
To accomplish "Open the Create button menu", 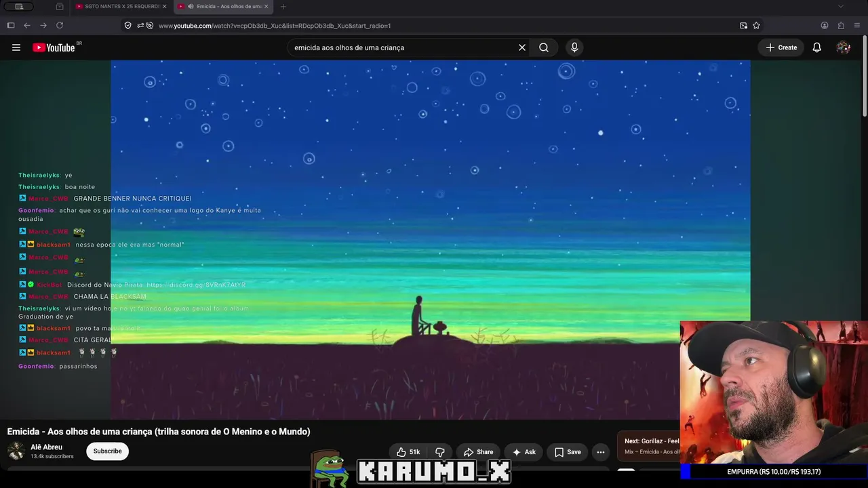I will tap(781, 47).
